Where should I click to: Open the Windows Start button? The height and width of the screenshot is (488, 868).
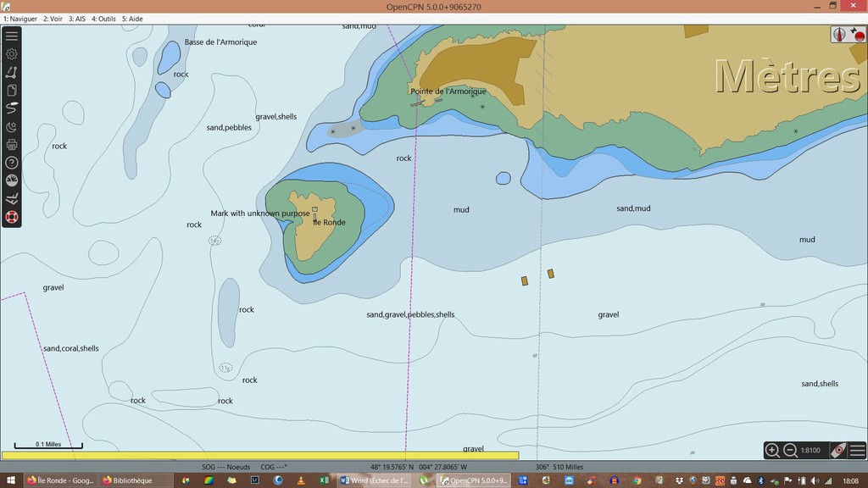point(10,480)
